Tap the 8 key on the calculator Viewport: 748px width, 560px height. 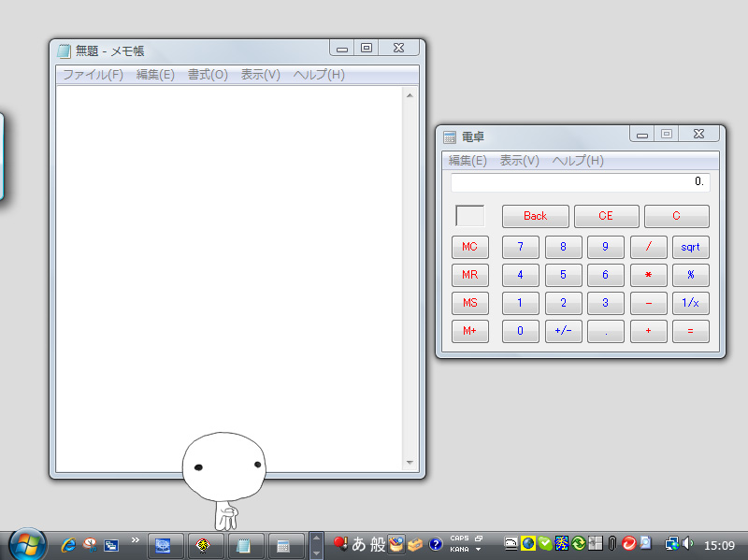pyautogui.click(x=564, y=247)
